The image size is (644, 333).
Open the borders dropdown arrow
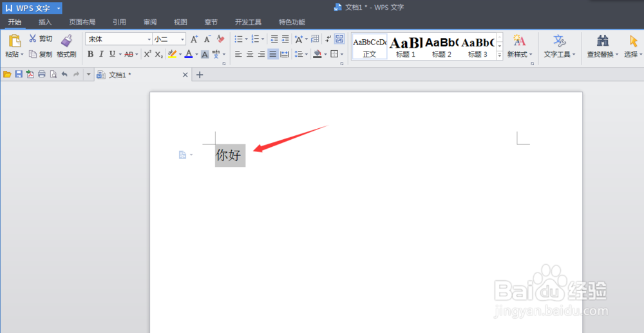342,54
